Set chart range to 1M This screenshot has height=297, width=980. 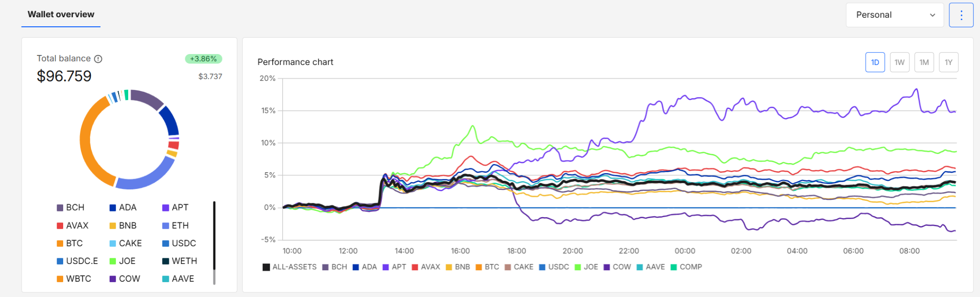point(924,62)
